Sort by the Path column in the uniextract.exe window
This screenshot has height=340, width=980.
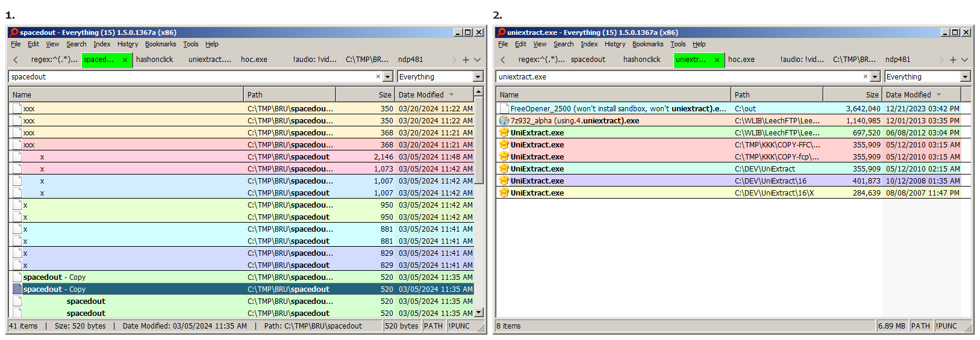tap(776, 94)
